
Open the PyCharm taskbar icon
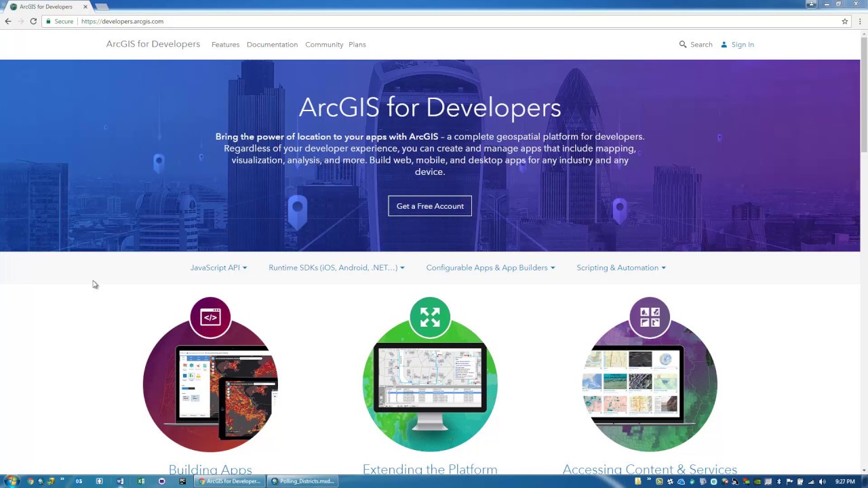tap(182, 481)
